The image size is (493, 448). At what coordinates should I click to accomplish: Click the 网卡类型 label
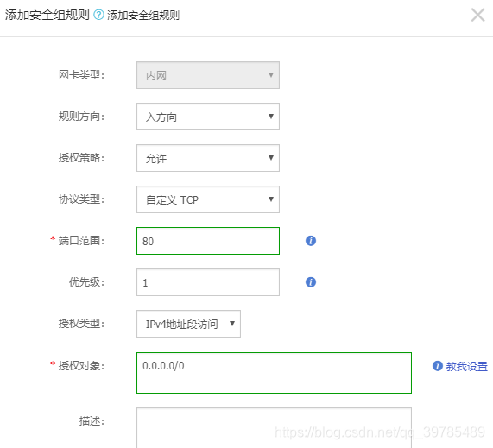(x=81, y=75)
